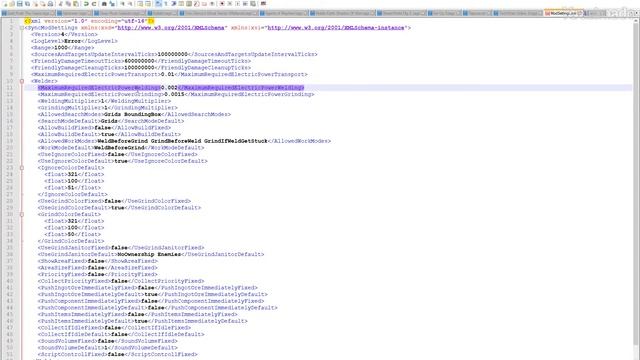Click float value 50 under GrindColorDefault
Image resolution: width=640 pixels, height=360 pixels.
tap(71, 234)
